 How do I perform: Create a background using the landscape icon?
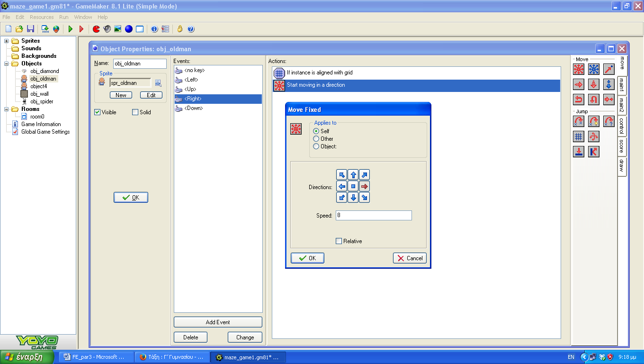(118, 29)
